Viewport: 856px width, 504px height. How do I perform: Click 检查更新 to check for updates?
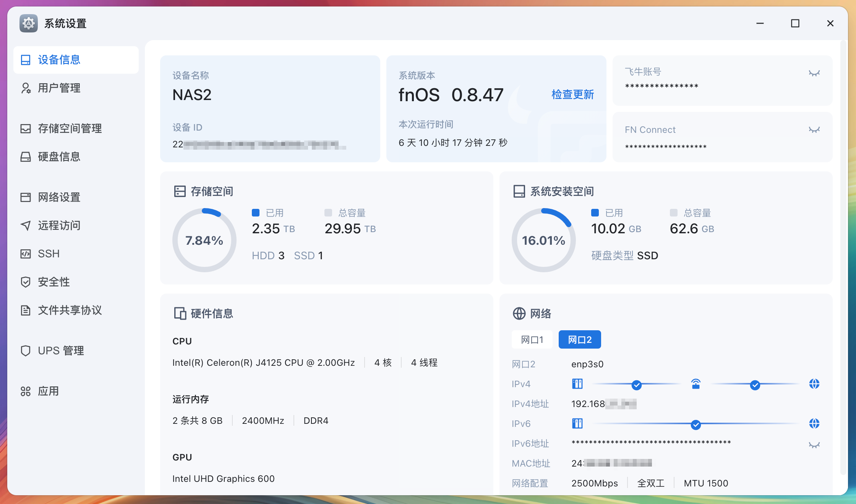pos(572,95)
